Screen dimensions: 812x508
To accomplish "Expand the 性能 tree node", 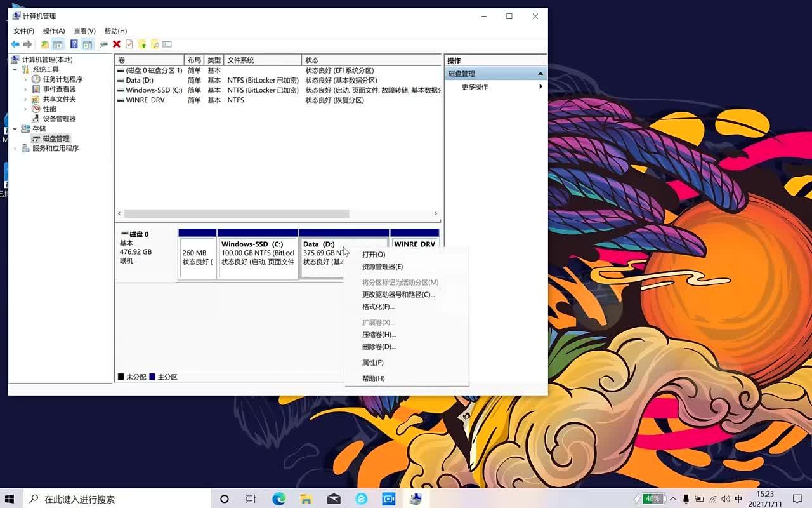I will 25,109.
